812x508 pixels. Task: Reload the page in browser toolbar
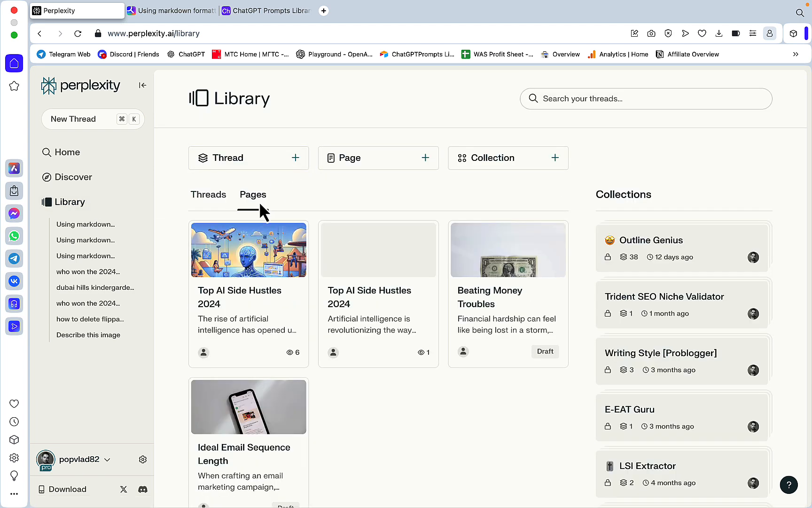[x=78, y=33]
